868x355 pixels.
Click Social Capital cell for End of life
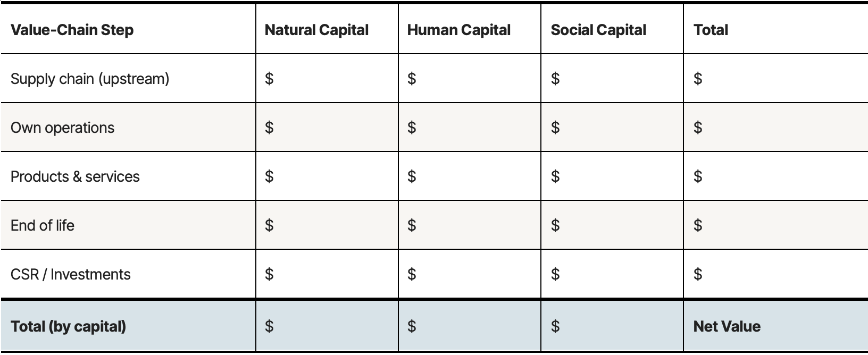pyautogui.click(x=612, y=225)
